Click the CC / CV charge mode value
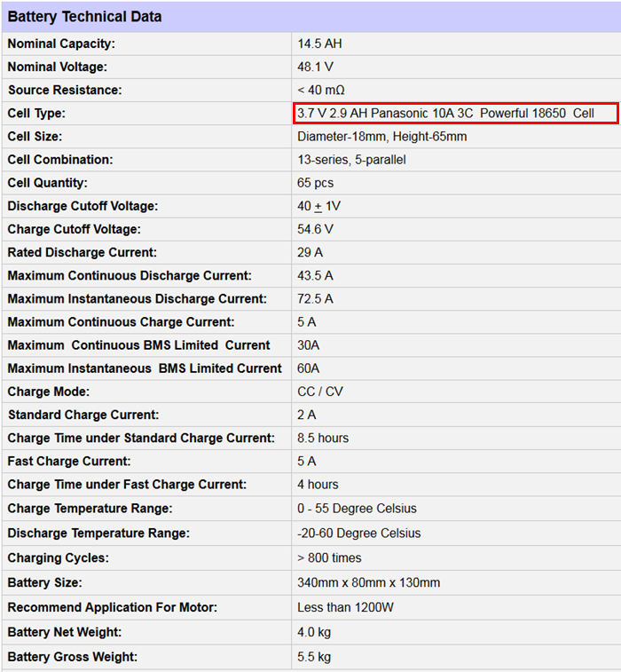621x672 pixels. (x=319, y=391)
